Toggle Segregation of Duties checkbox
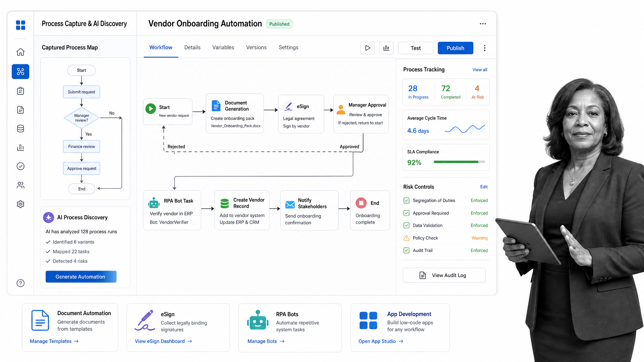The height and width of the screenshot is (362, 644). (406, 200)
